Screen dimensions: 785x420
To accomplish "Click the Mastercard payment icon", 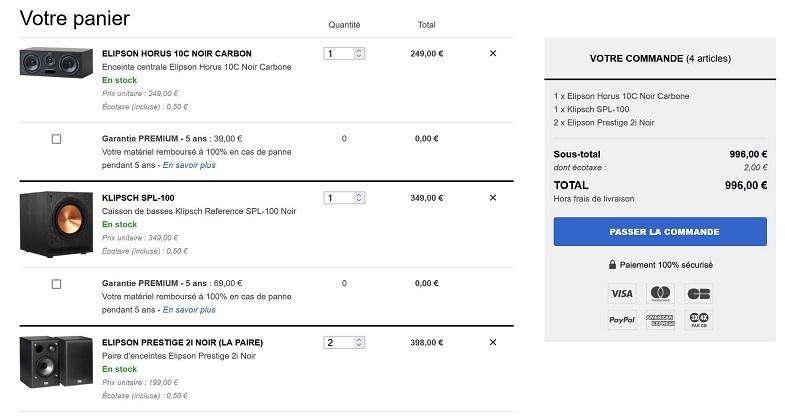I will (x=660, y=294).
